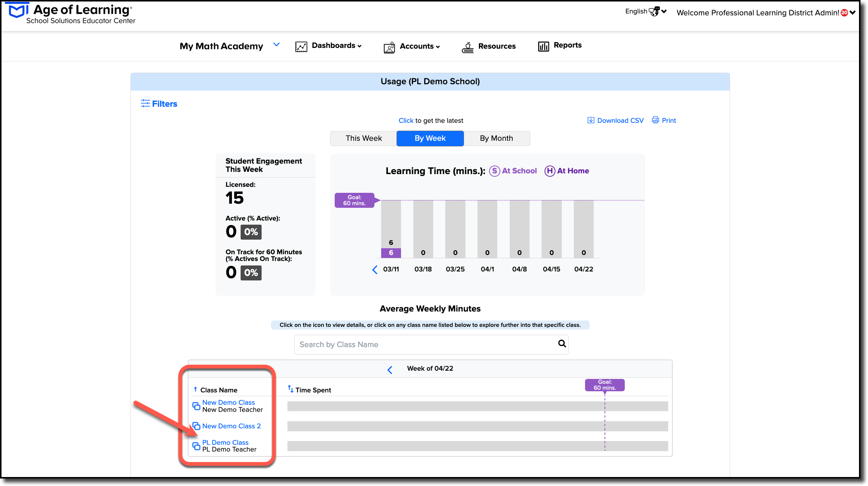Sort by Time Spent arrows icon
Image resolution: width=868 pixels, height=486 pixels.
click(x=290, y=389)
